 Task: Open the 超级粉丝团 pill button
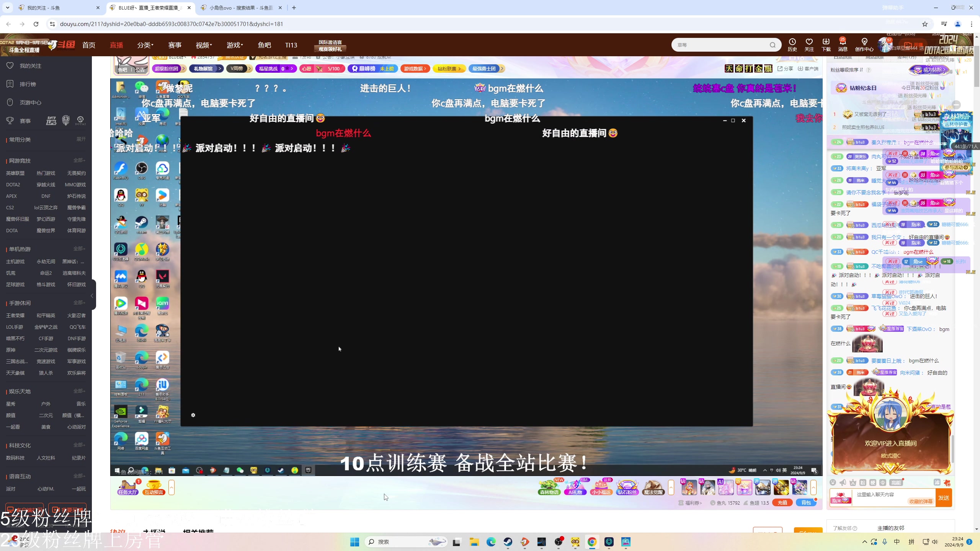[169, 68]
